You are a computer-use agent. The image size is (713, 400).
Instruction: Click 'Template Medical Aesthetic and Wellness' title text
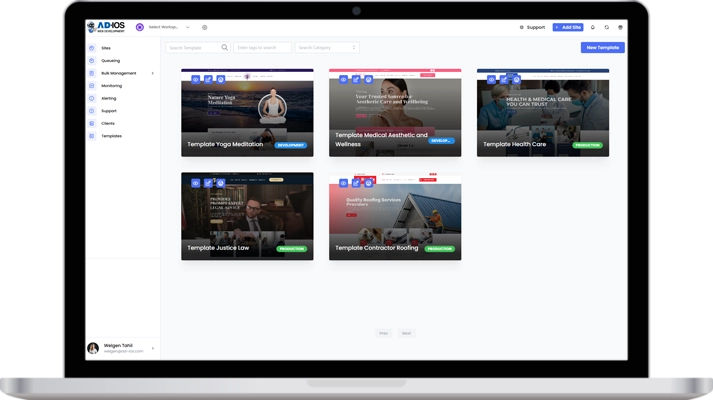pyautogui.click(x=381, y=140)
